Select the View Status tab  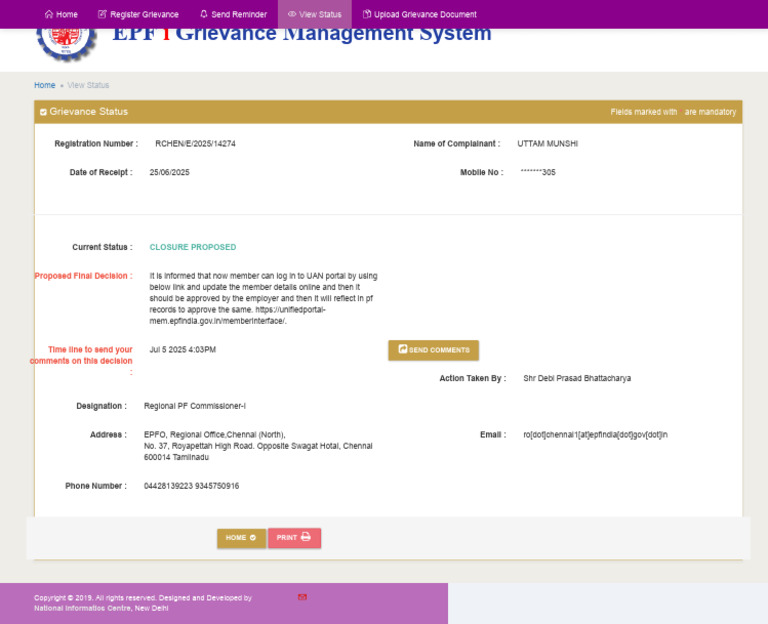tap(314, 14)
